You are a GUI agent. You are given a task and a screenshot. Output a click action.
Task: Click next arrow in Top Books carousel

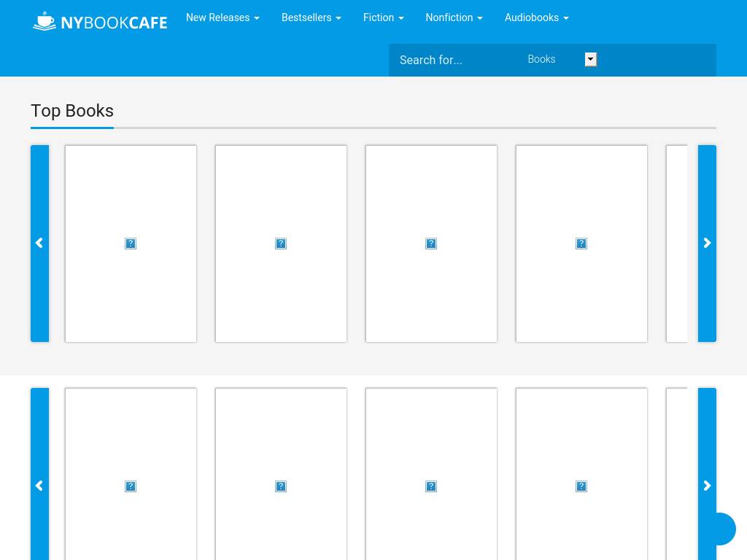point(707,244)
